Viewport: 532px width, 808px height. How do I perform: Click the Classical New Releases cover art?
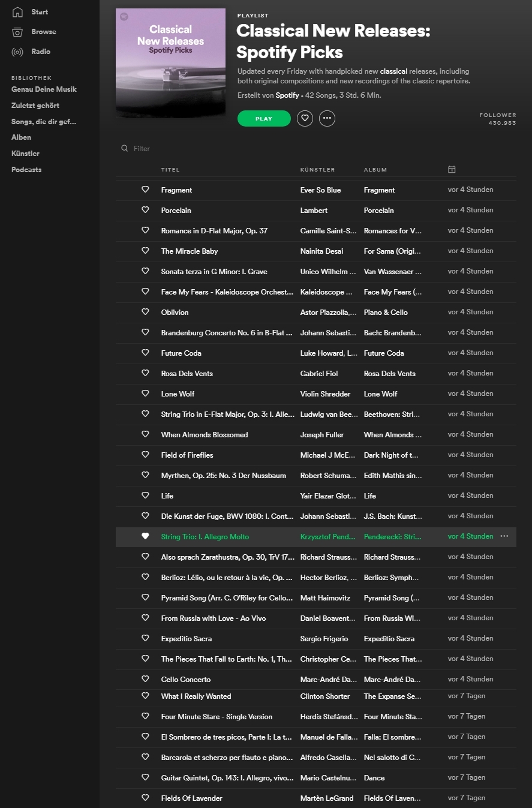(x=170, y=63)
